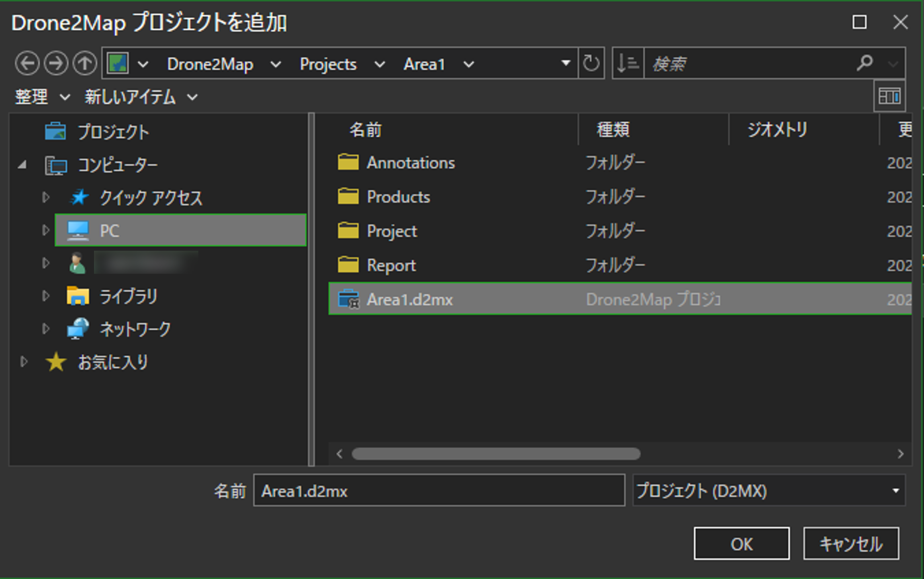The width and height of the screenshot is (924, 579).
Task: Toggle the details pane view icon
Action: click(889, 96)
